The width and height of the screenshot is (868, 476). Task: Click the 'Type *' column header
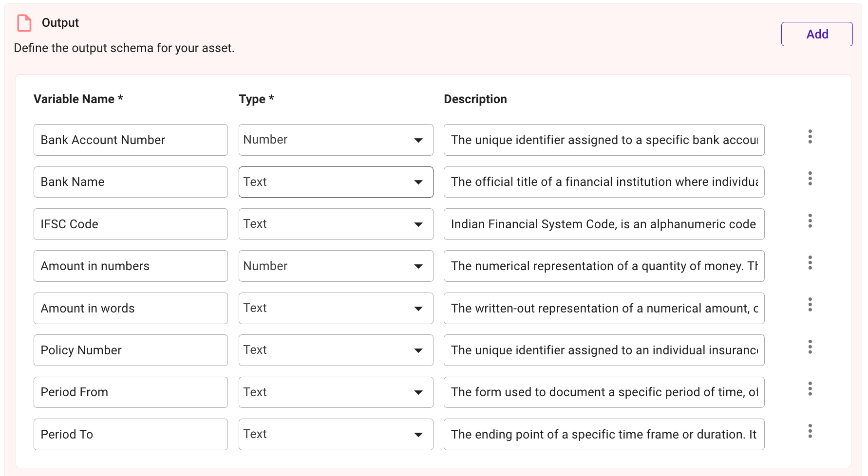tap(256, 99)
